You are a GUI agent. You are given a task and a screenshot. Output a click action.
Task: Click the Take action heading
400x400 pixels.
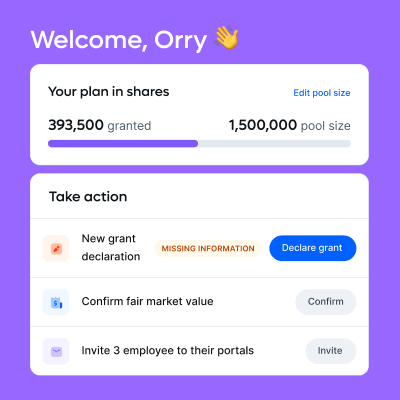point(88,197)
